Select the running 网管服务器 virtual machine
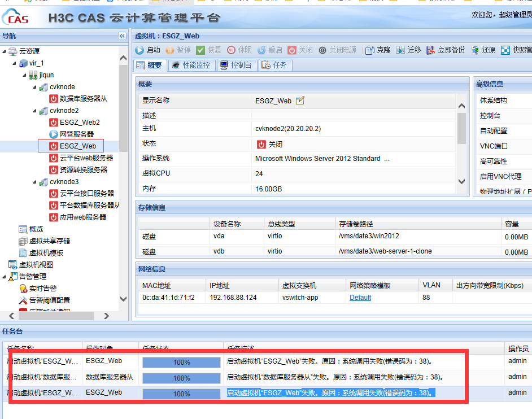This screenshot has height=419, width=532. tap(72, 134)
